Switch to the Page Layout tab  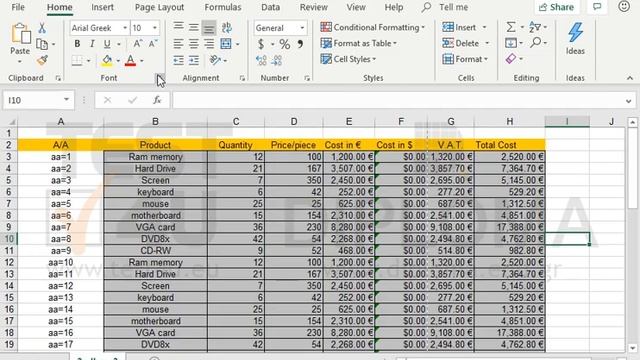point(159,7)
